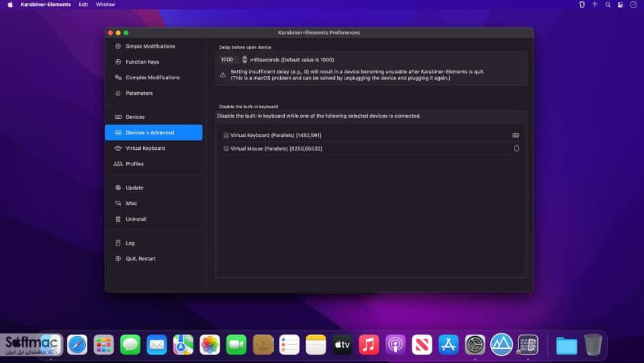Click Spotlight search icon in menu bar
Screen dimensions: 644x363
(x=608, y=5)
